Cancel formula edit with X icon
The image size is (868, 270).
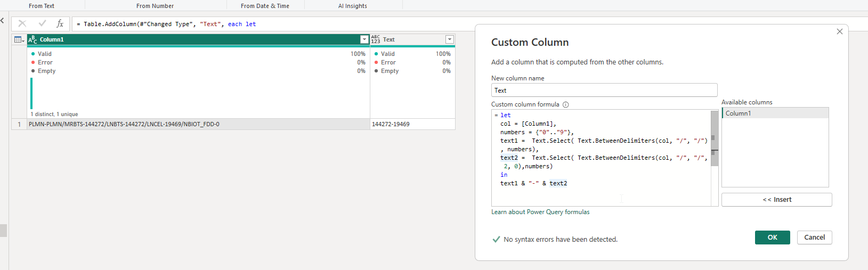[x=22, y=23]
